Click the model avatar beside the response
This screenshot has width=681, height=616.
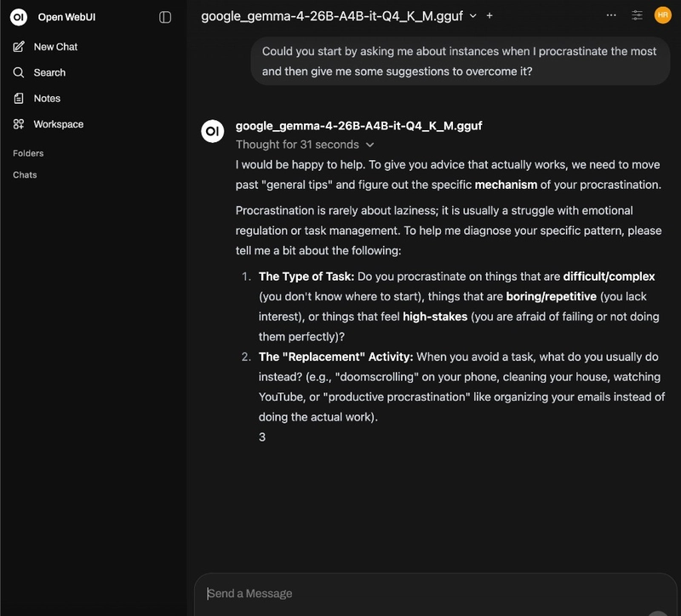point(212,132)
